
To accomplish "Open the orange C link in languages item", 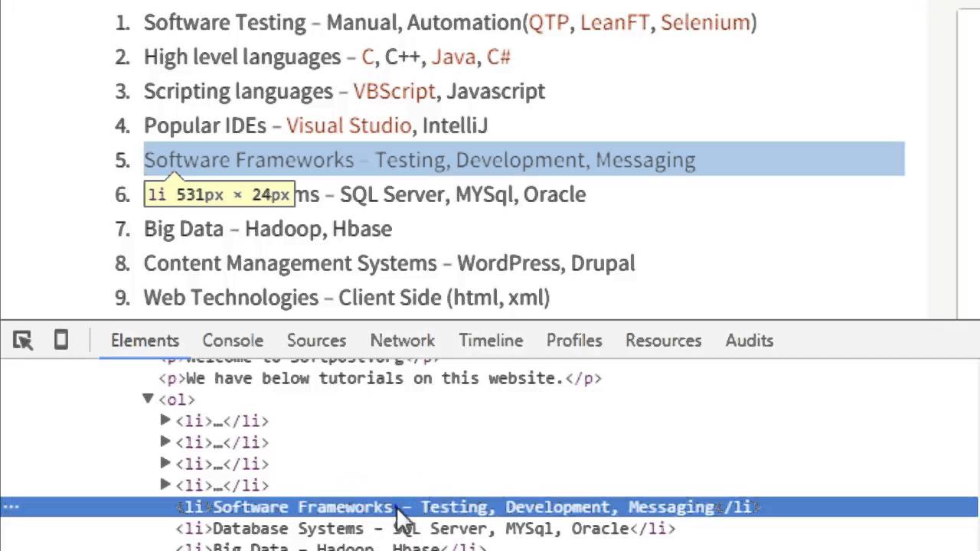I will click(x=367, y=57).
